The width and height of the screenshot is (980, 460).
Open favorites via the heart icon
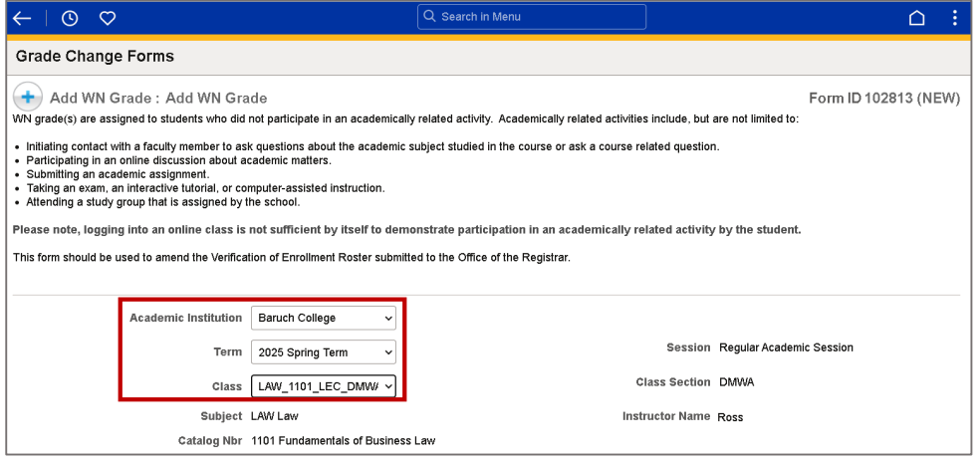[108, 19]
